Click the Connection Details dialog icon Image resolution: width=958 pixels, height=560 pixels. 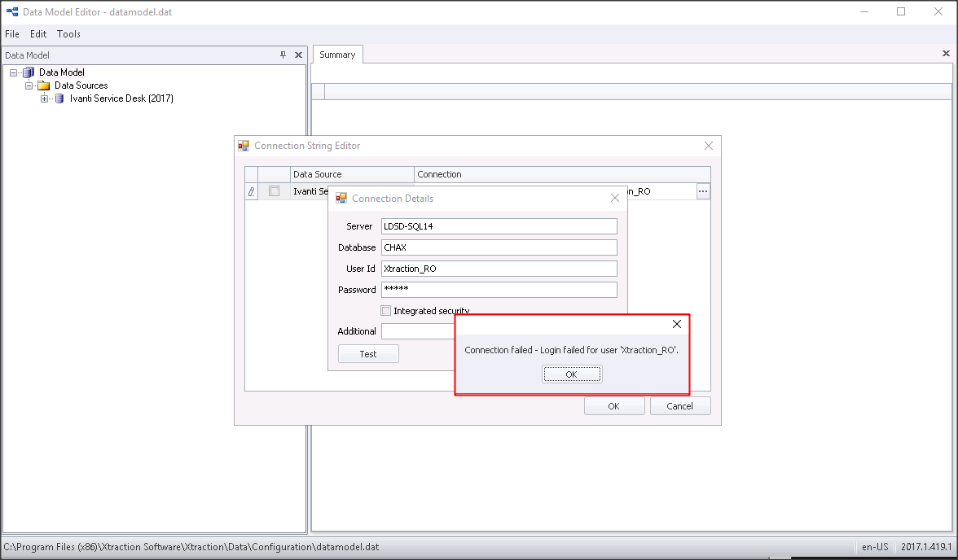(341, 198)
